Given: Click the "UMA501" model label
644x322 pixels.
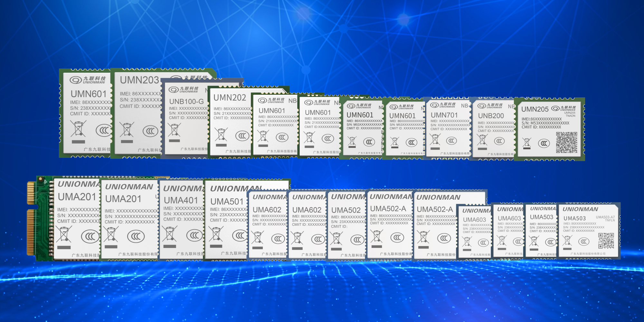Looking at the screenshot, I should 227,202.
